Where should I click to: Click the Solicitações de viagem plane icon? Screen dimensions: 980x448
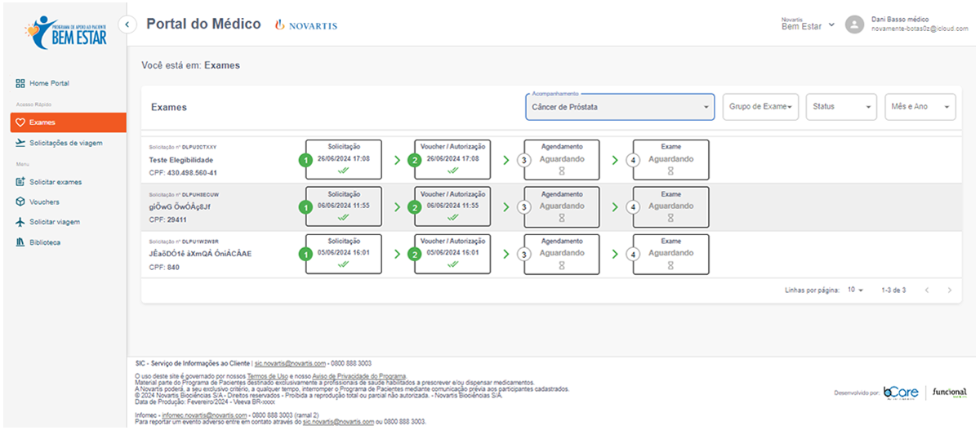coord(20,143)
